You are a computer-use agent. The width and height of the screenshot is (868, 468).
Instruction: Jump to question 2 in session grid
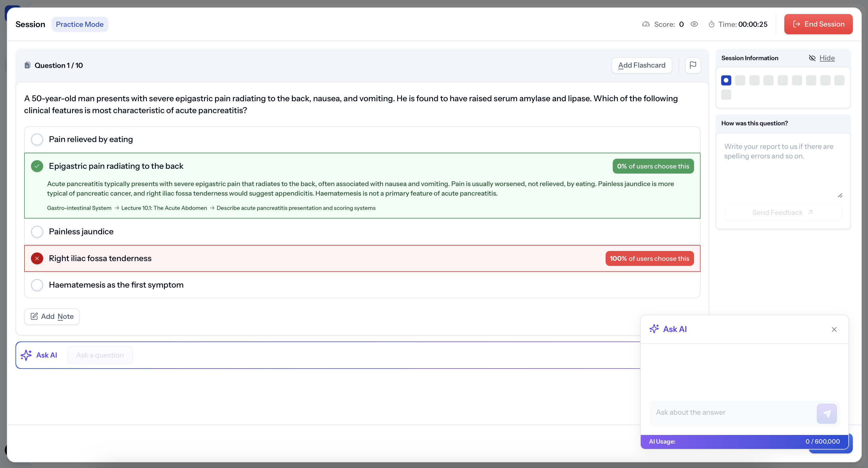coord(740,80)
